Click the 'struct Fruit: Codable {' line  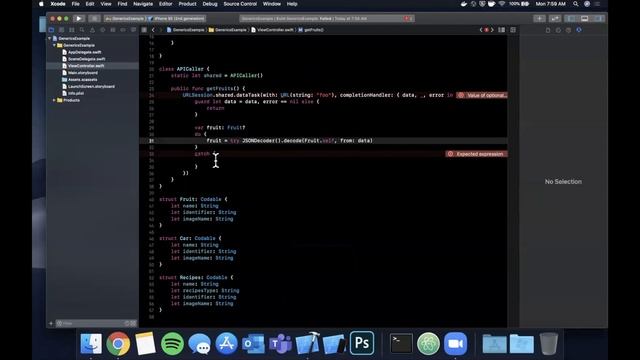pos(193,199)
